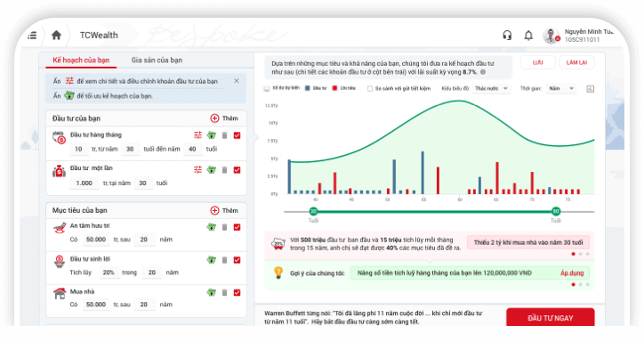Delete the Đầu tư một lần item
Image resolution: width=644 pixels, height=342 pixels.
pos(225,170)
